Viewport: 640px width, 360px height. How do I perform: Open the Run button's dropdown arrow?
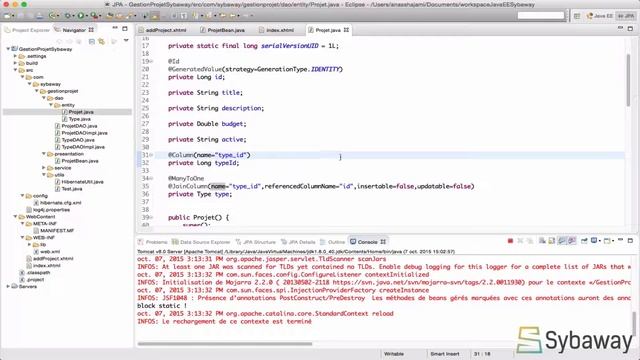(87, 16)
